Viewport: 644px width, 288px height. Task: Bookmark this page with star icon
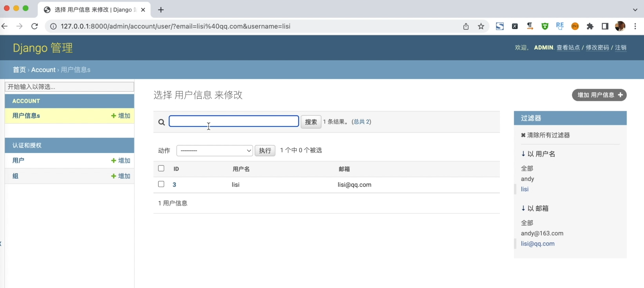coord(481,26)
